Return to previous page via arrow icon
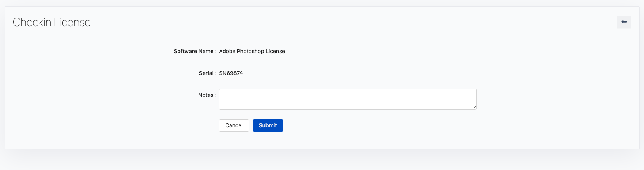The width and height of the screenshot is (644, 170). click(624, 22)
